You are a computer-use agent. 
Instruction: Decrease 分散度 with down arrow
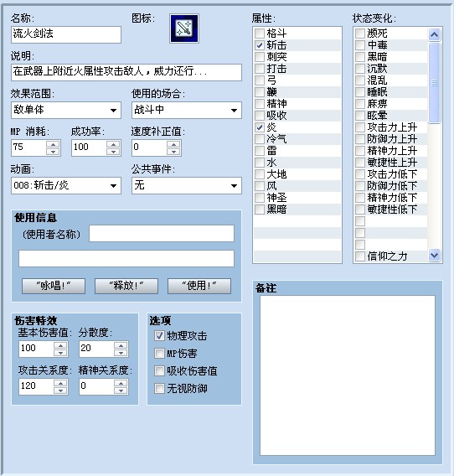pyautogui.click(x=121, y=353)
